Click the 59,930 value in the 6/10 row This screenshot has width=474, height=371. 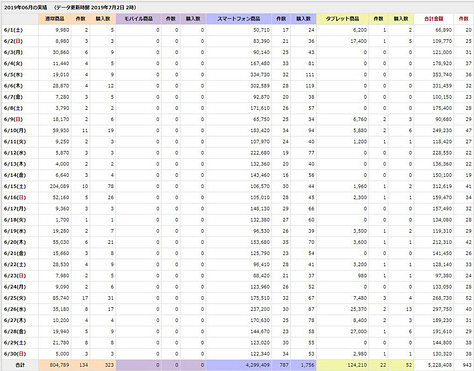61,131
